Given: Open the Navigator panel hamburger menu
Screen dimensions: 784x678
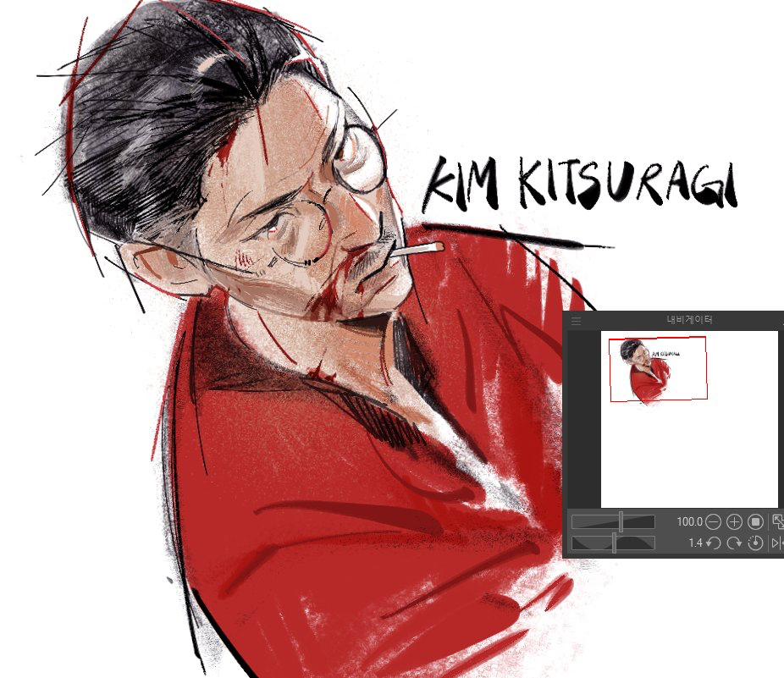Looking at the screenshot, I should coord(577,322).
